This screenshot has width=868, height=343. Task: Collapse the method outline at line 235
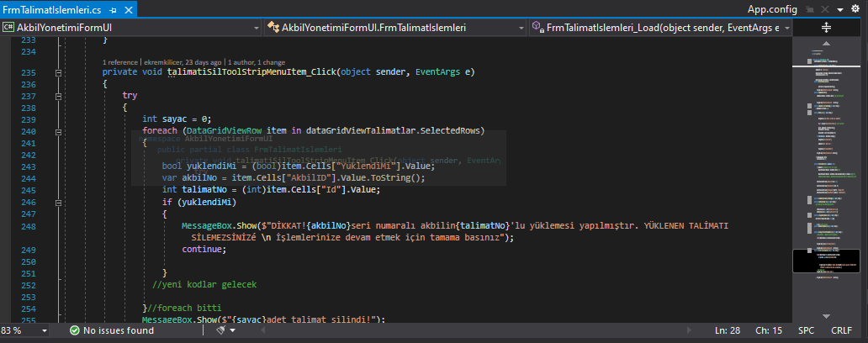(57, 72)
